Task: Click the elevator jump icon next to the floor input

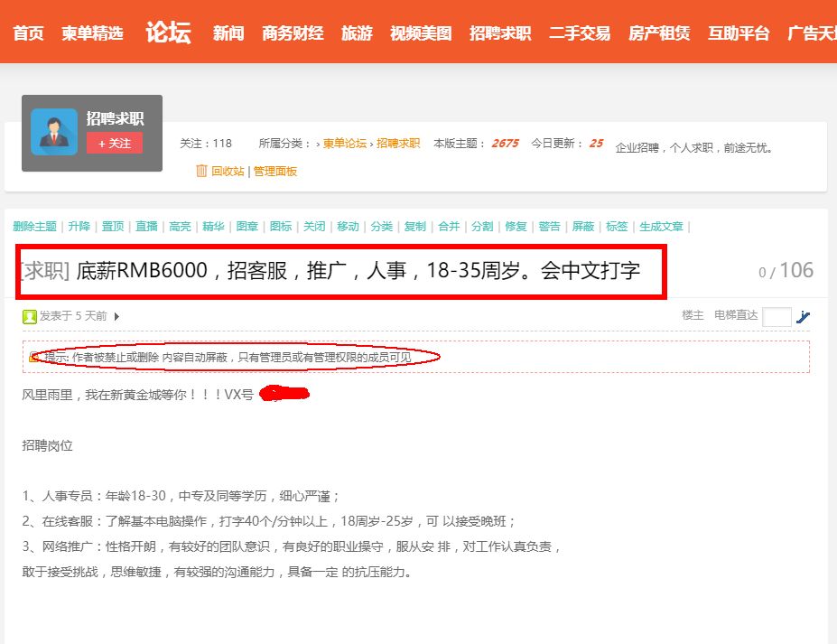Action: click(x=804, y=316)
